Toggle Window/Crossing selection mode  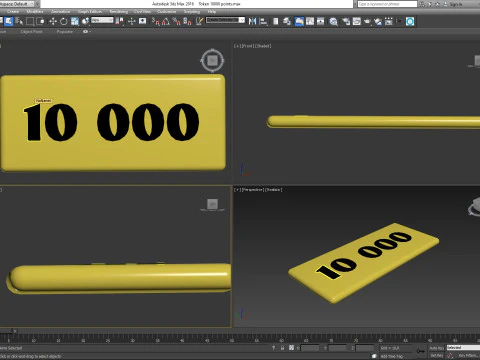(x=40, y=21)
